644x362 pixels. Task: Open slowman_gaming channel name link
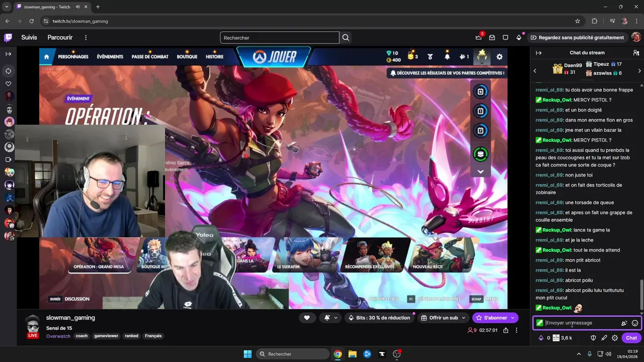click(70, 318)
